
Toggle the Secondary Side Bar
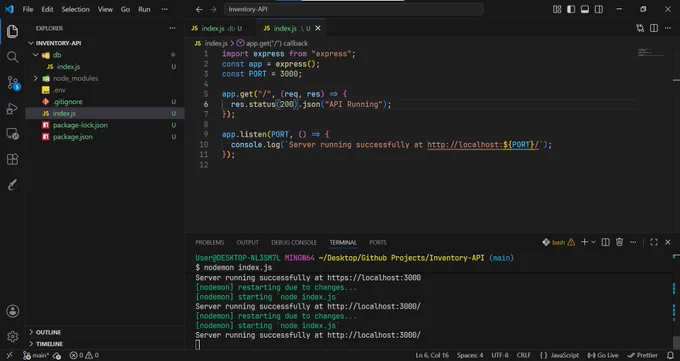click(x=599, y=9)
